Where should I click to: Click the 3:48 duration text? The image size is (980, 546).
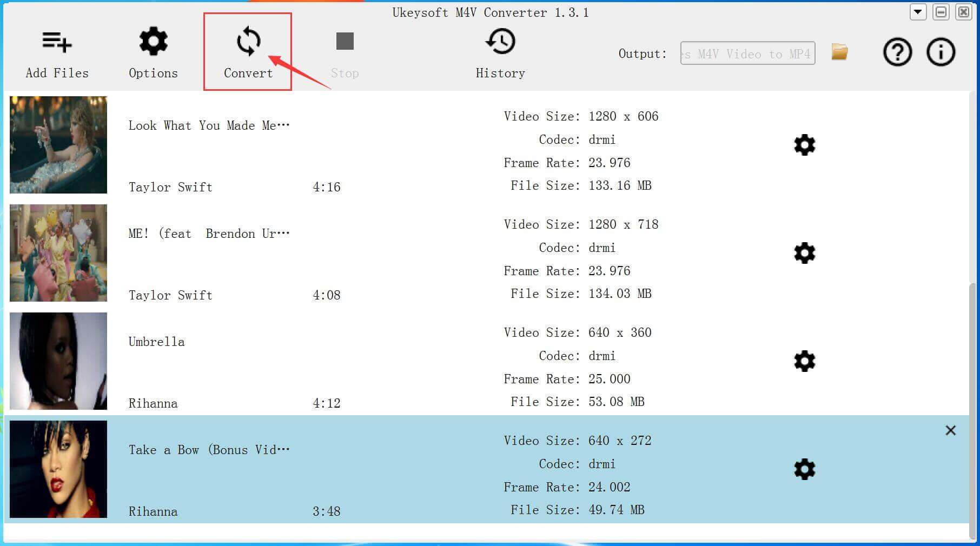[327, 511]
